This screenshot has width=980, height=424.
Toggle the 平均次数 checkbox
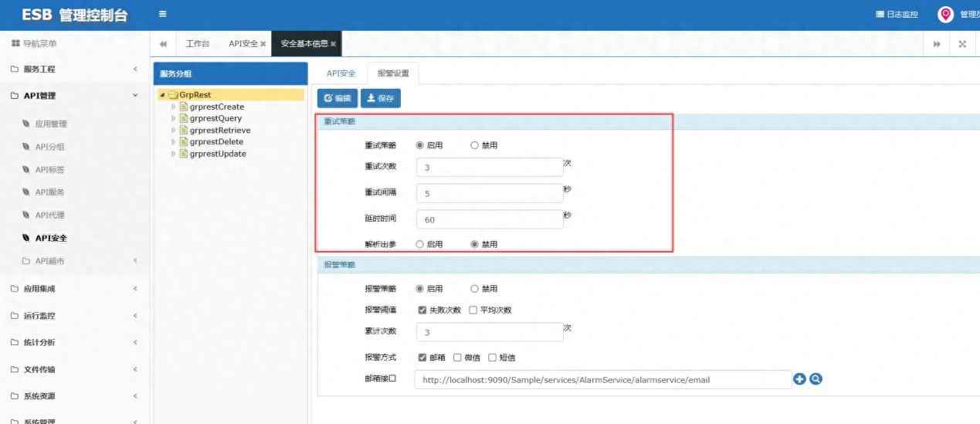473,310
